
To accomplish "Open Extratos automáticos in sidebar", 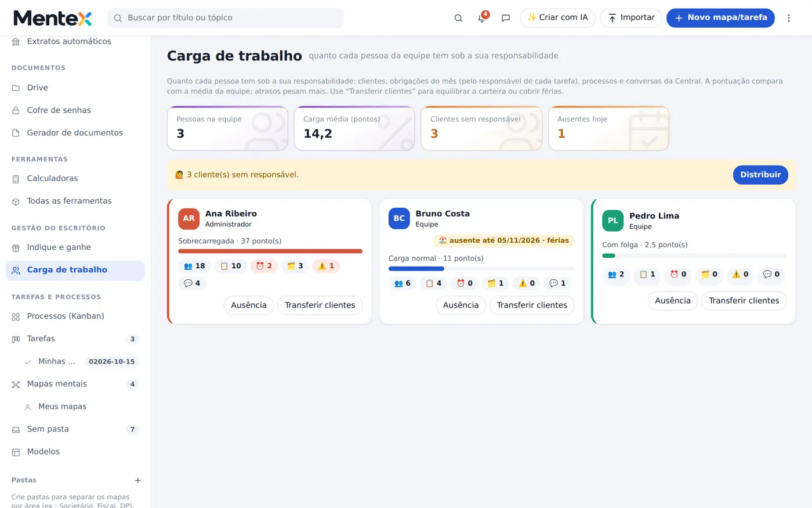I will point(75,42).
